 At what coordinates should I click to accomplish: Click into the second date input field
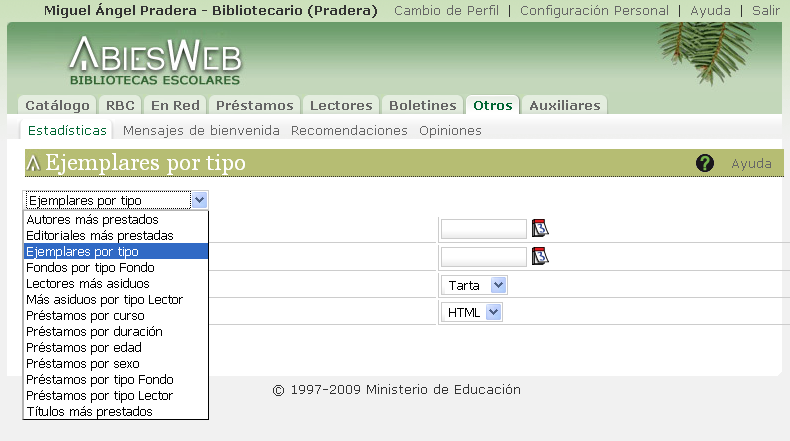[x=484, y=257]
